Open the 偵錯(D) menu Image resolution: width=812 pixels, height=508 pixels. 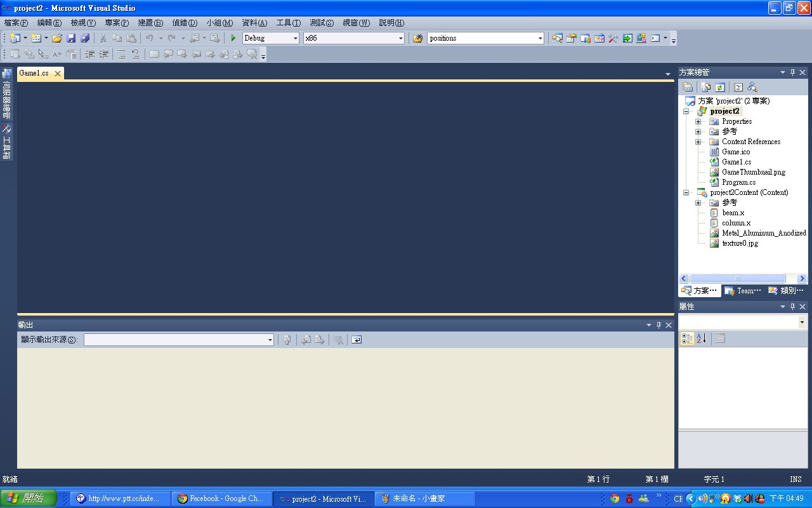pos(185,23)
